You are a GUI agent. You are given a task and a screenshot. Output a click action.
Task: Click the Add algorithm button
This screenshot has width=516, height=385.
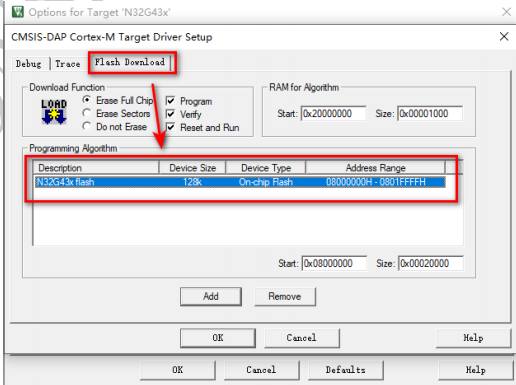pyautogui.click(x=211, y=296)
